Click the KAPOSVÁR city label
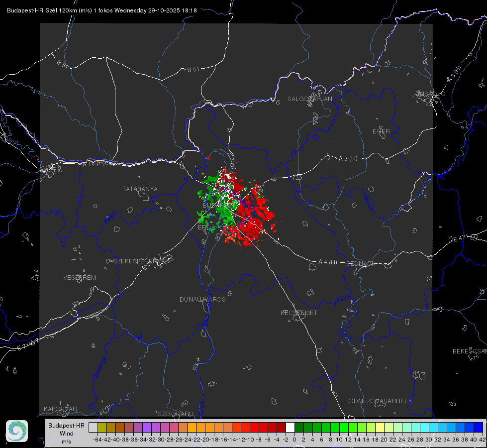Viewport: 487px width, 448px height. 60,409
